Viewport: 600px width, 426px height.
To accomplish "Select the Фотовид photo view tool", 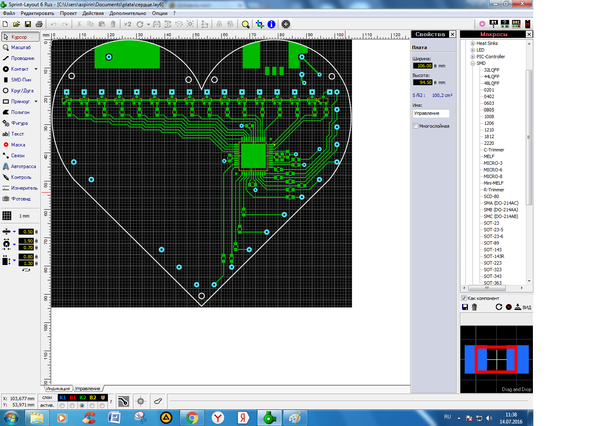I will 19,199.
